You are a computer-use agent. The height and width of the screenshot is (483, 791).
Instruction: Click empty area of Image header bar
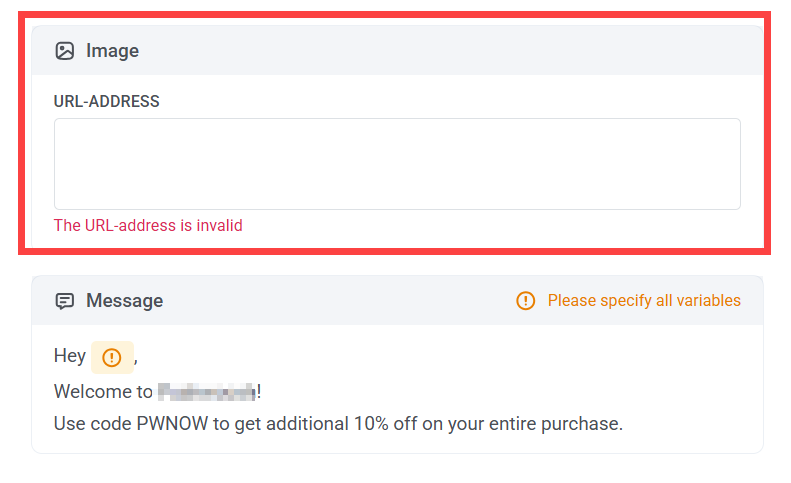(450, 51)
